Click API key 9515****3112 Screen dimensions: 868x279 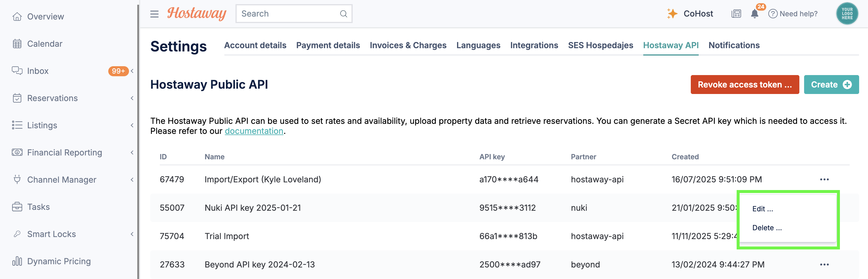click(x=507, y=208)
